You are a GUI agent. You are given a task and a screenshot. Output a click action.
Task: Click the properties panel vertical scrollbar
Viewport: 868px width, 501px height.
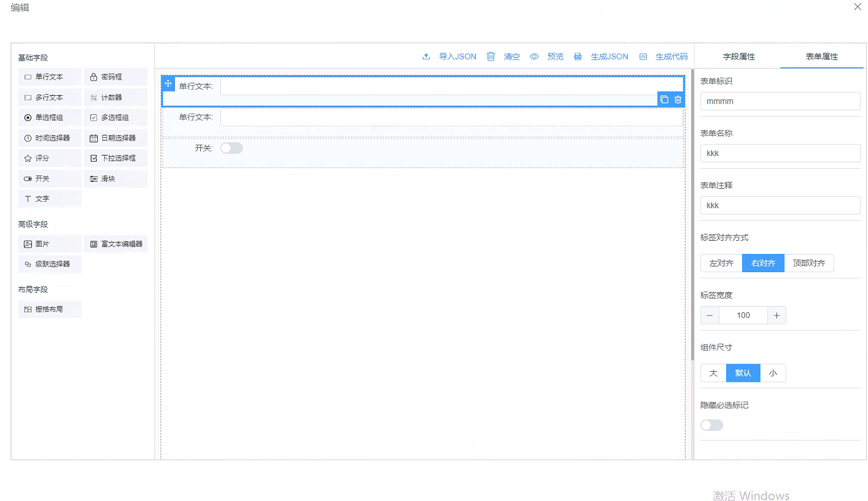(692, 216)
